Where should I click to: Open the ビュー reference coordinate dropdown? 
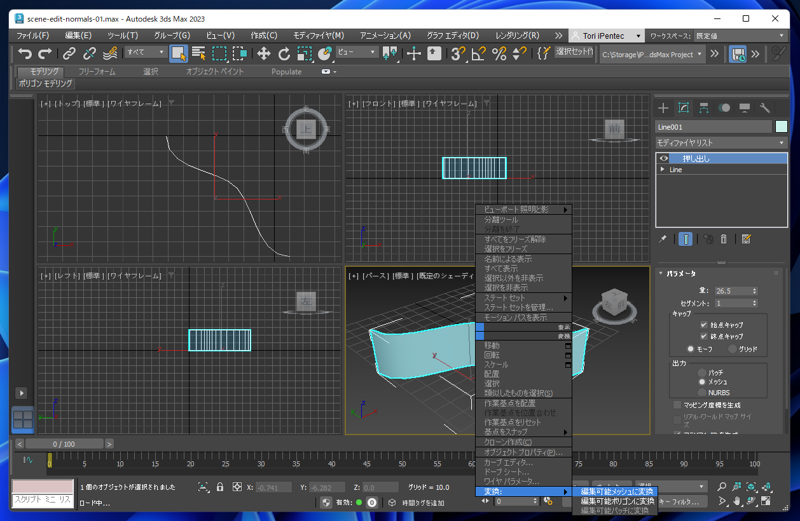click(356, 52)
